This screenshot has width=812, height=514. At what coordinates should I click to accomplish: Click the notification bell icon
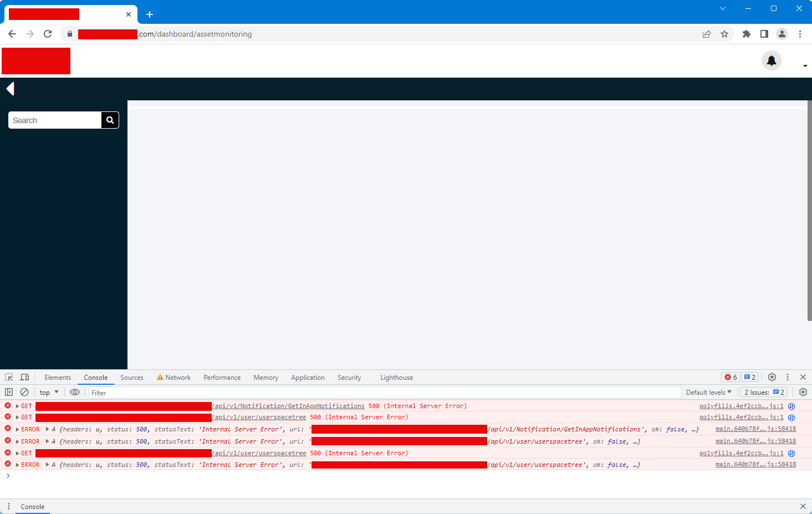[771, 60]
